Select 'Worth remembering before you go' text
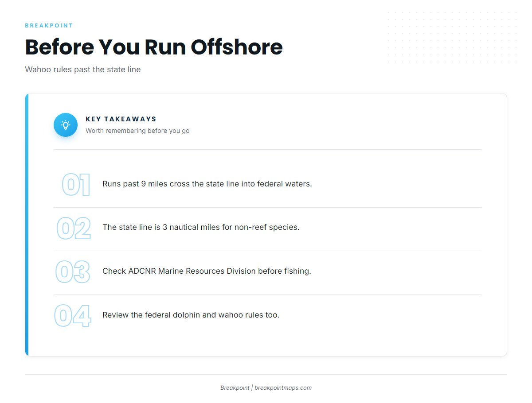 click(137, 131)
